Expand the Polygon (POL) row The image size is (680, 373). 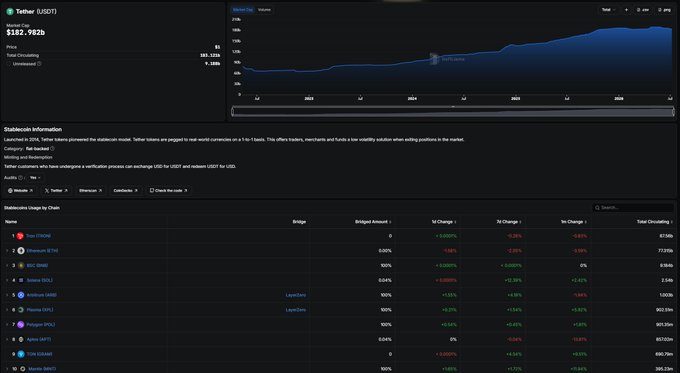click(x=7, y=324)
